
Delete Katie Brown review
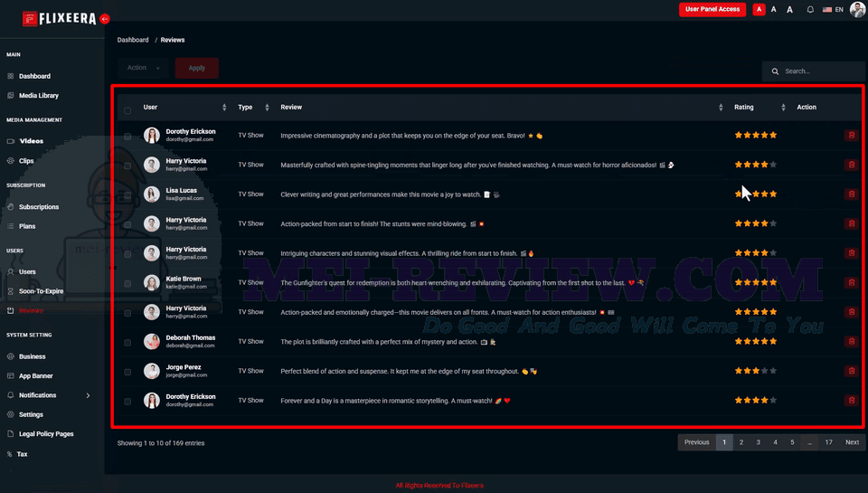(x=852, y=282)
